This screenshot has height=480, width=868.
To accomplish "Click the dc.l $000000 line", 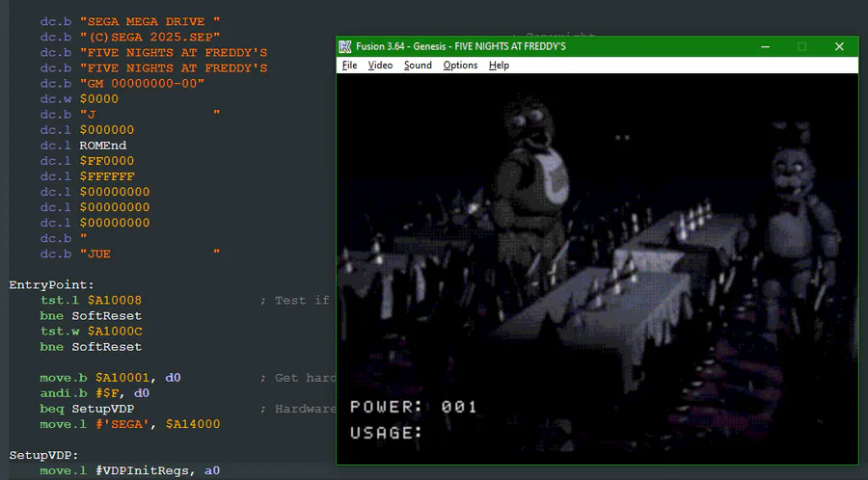I will [87, 130].
